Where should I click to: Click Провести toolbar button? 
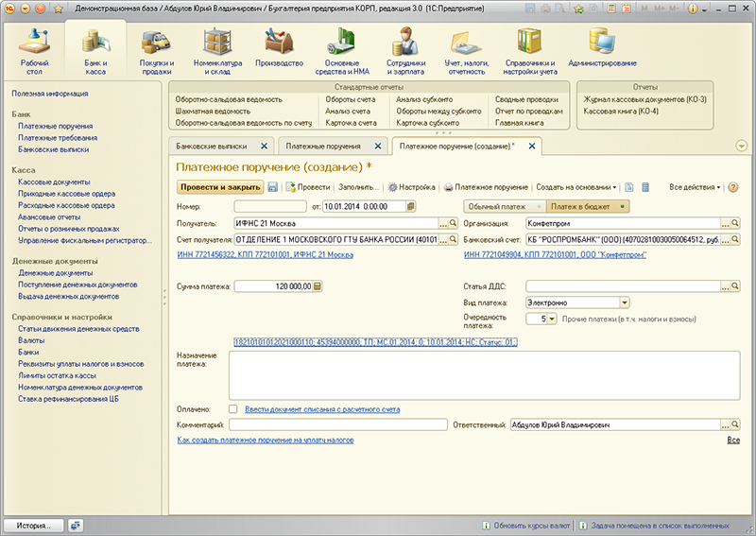(x=308, y=187)
